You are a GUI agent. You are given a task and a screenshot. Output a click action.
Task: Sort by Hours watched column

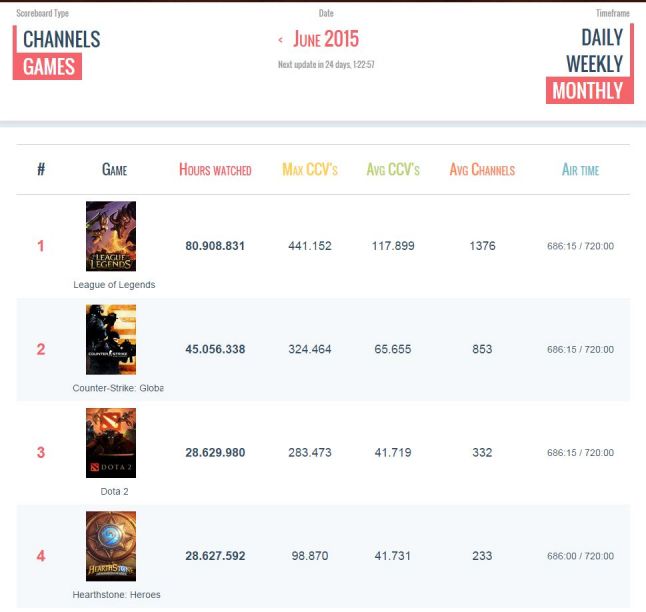coord(215,170)
